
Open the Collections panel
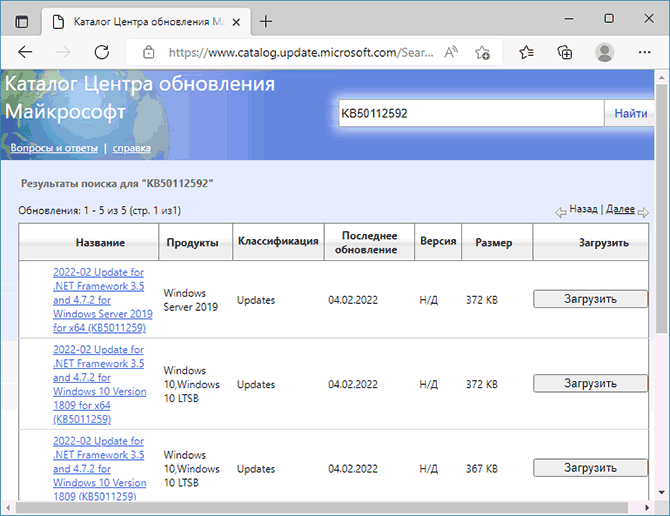click(x=565, y=52)
